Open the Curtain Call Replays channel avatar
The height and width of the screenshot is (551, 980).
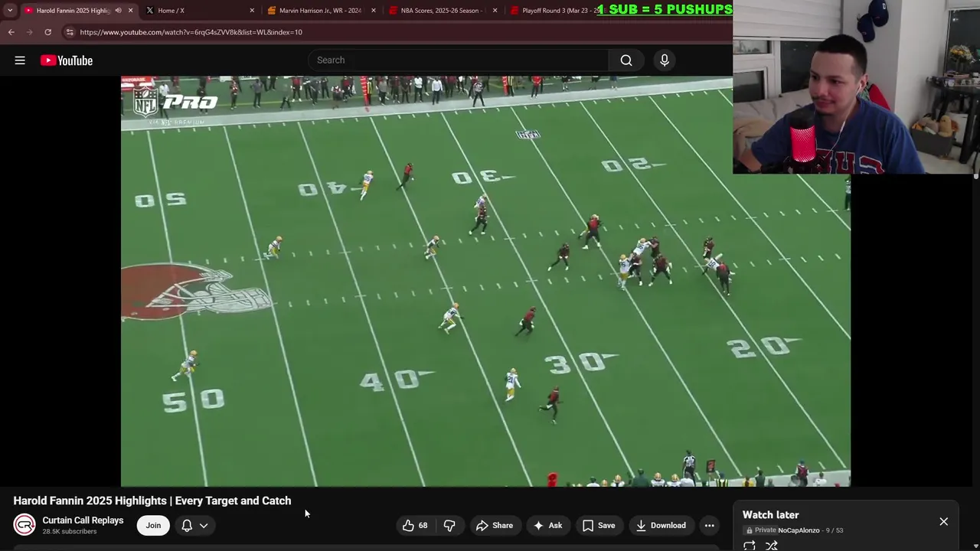point(24,525)
